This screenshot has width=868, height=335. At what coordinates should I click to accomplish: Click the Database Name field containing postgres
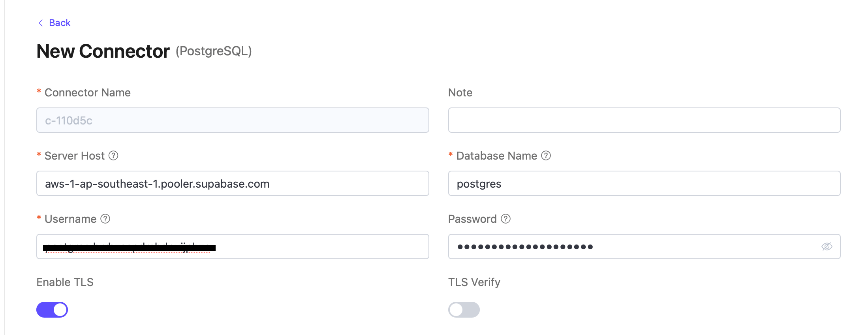pos(644,183)
